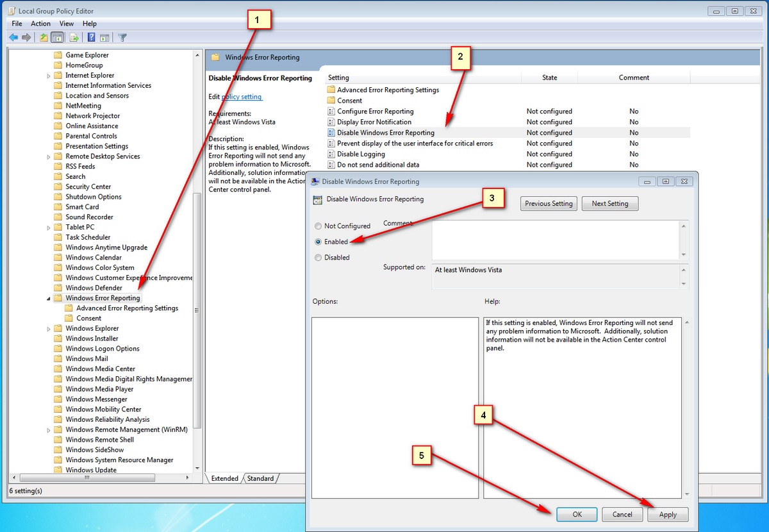Click the Local Group Policy Editor title icon
Image resolution: width=769 pixels, height=532 pixels.
(x=10, y=11)
